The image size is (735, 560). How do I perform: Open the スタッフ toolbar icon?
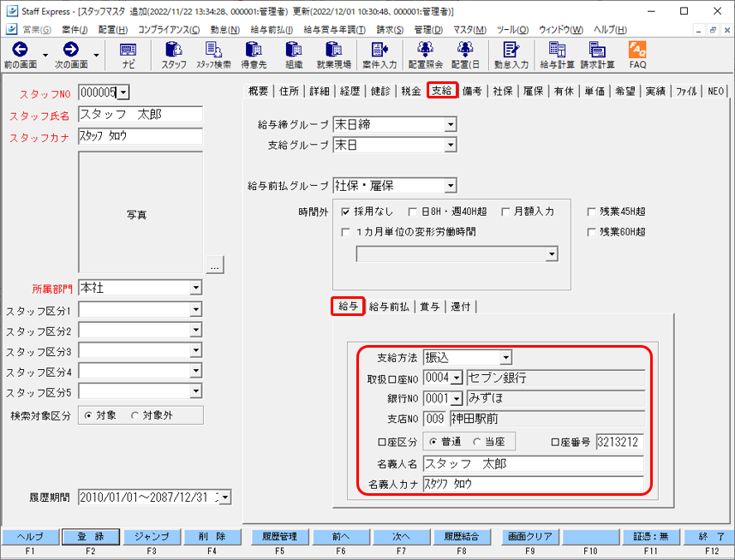(174, 56)
